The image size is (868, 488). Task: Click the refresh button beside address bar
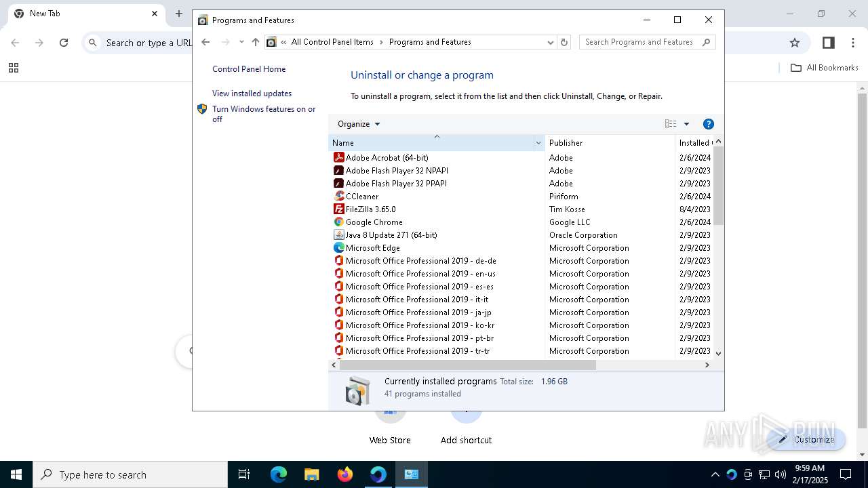click(564, 42)
